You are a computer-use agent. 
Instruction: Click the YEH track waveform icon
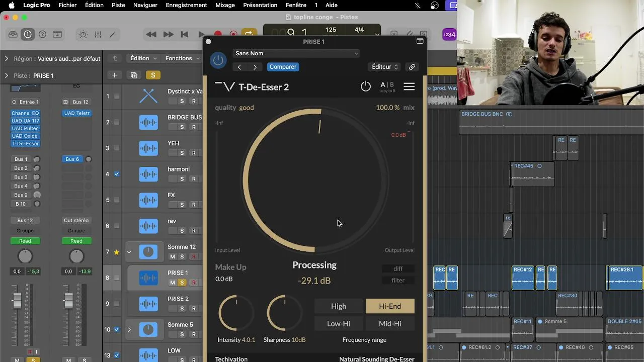click(x=148, y=148)
